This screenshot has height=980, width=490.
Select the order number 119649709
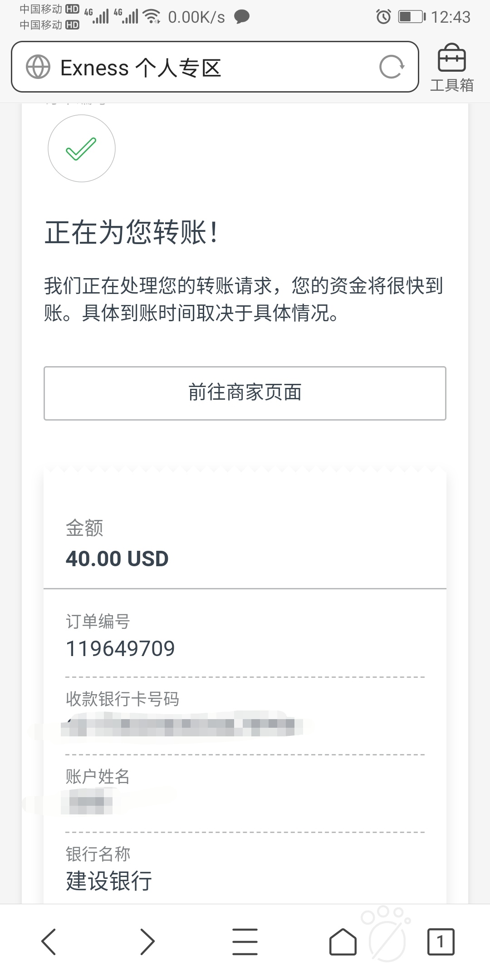point(120,648)
